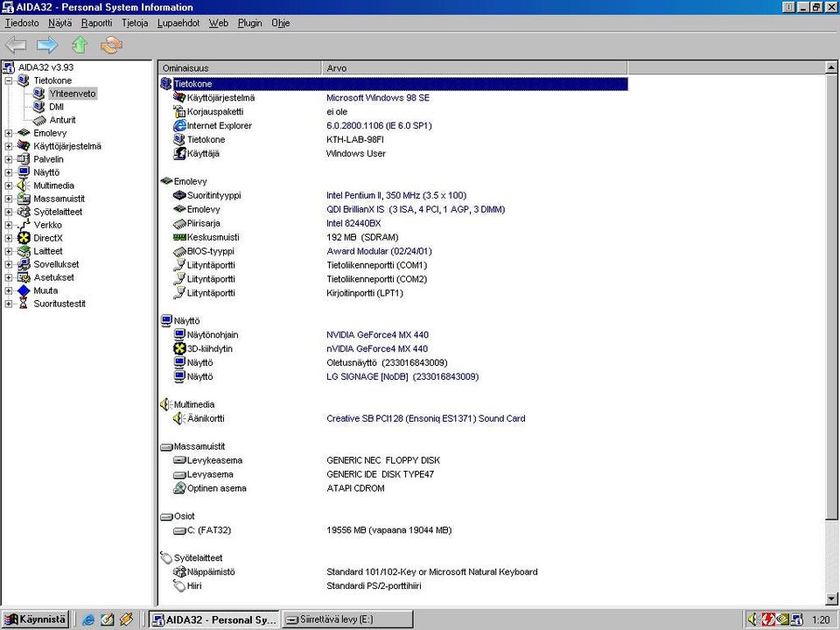Screen dimensions: 840x630
Task: Open the Tietoja menu
Action: pos(135,23)
